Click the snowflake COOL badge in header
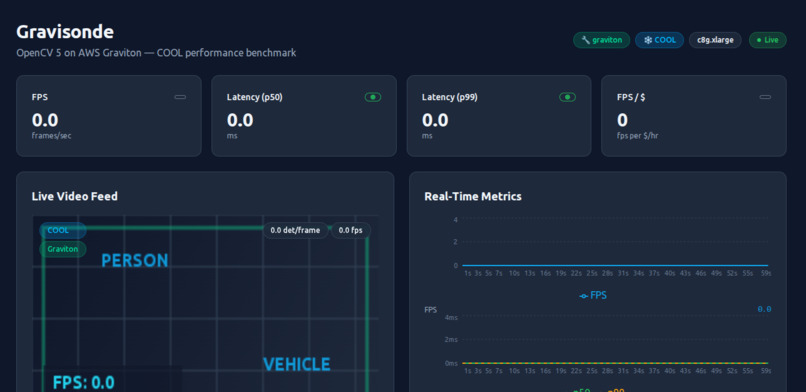Image resolution: width=806 pixels, height=392 pixels. click(x=660, y=40)
